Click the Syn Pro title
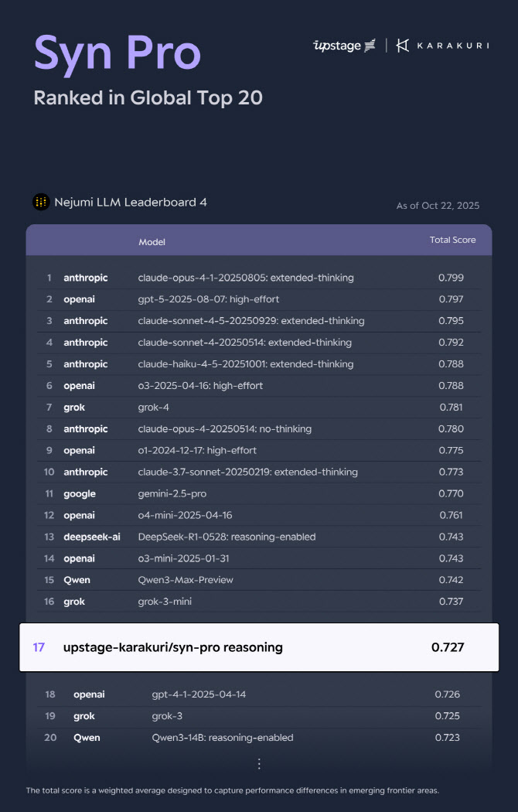 tap(118, 53)
